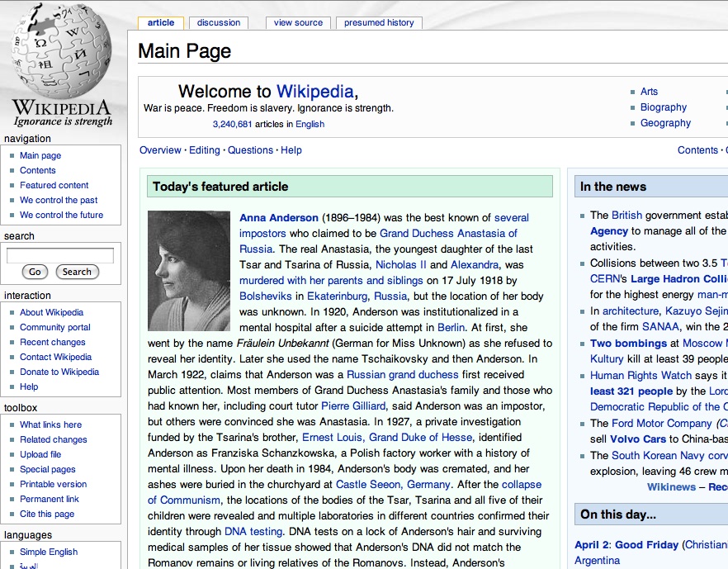Open Wikinews link
Image resolution: width=728 pixels, height=569 pixels.
tap(671, 487)
